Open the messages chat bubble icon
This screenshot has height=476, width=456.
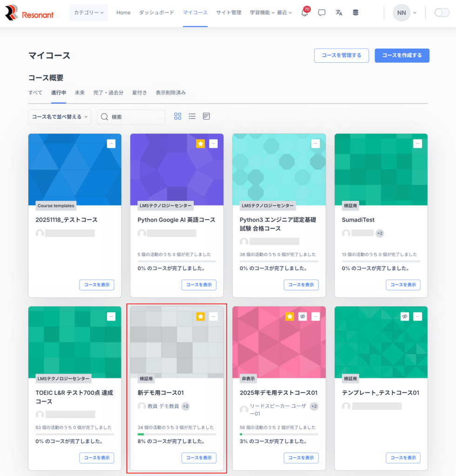point(322,13)
